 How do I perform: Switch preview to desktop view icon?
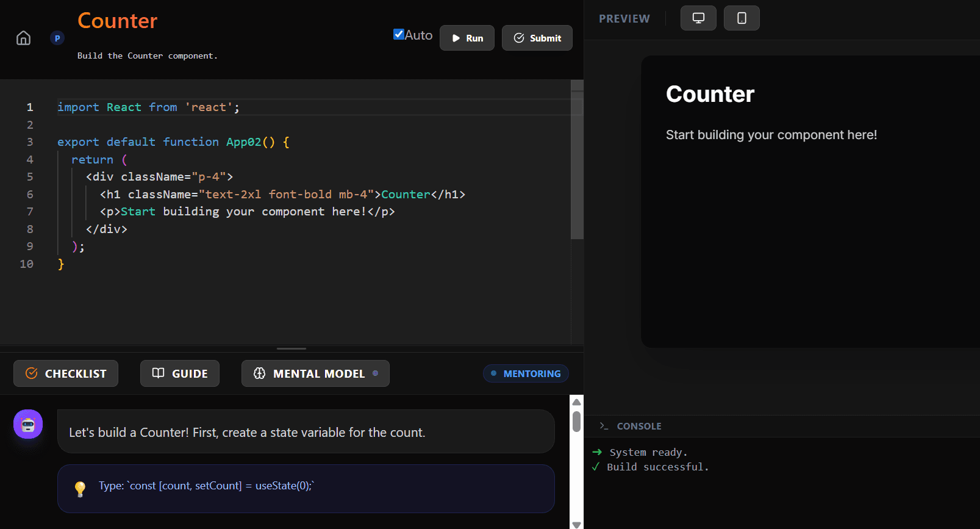698,18
